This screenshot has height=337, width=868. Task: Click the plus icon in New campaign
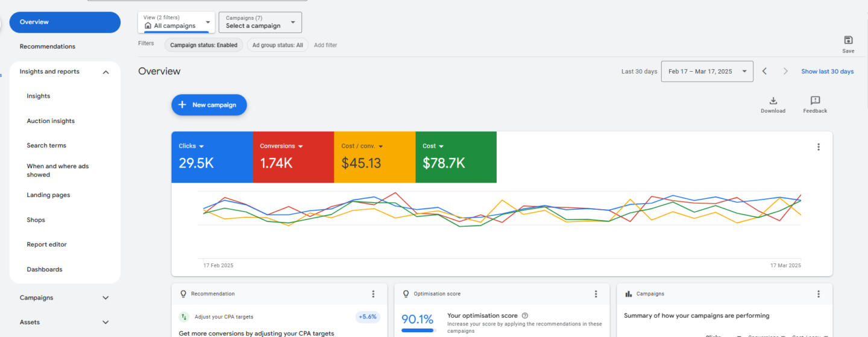182,105
